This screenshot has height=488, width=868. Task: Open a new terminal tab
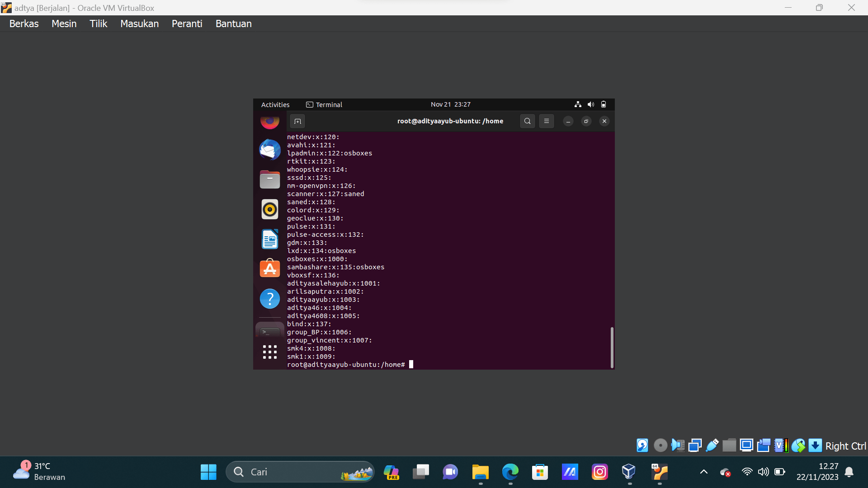tap(297, 121)
